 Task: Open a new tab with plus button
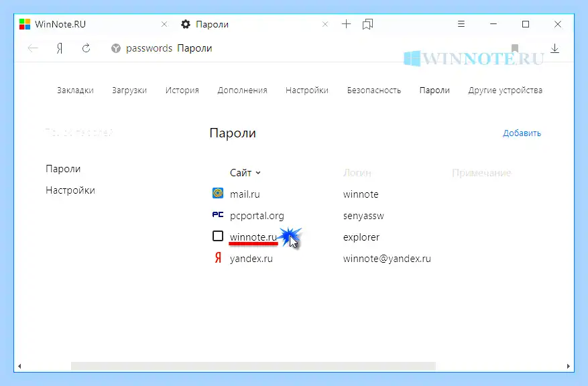[x=346, y=24]
